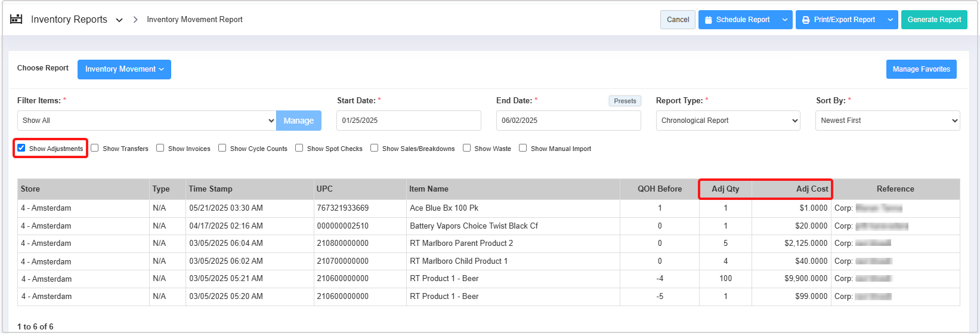Image resolution: width=980 pixels, height=336 pixels.
Task: Open the Schedule Report dropdown arrow
Action: (785, 20)
